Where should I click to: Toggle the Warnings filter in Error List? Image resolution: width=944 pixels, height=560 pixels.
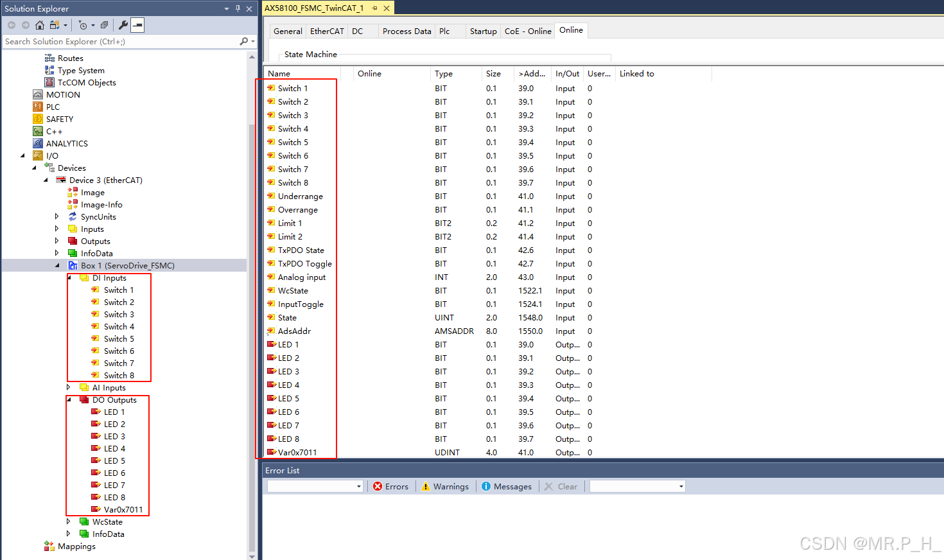[x=445, y=486]
